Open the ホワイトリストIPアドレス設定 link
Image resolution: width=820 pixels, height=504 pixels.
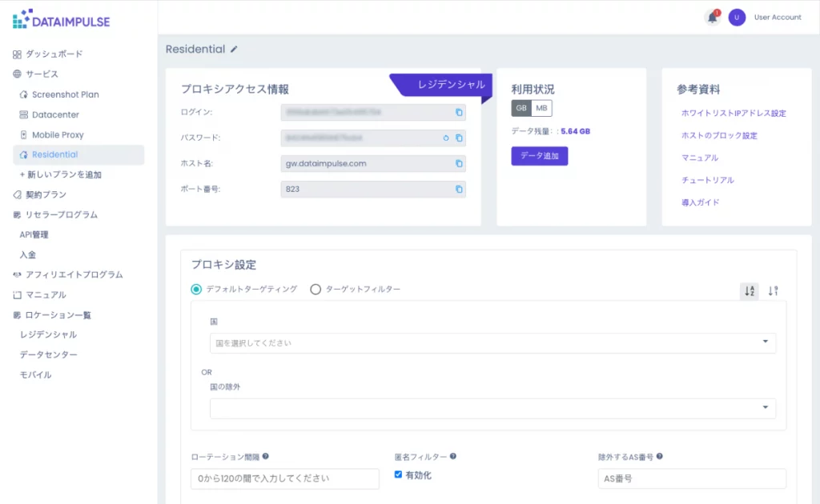tap(734, 114)
